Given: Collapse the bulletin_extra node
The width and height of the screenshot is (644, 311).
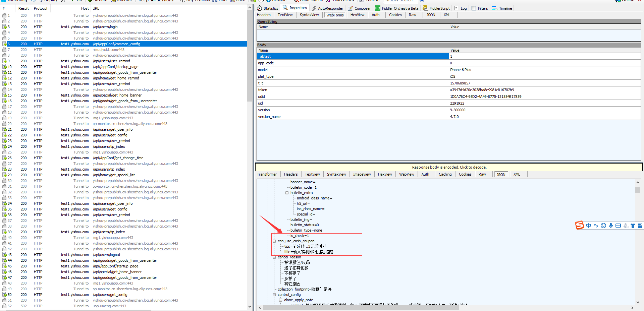Looking at the screenshot, I should (287, 193).
